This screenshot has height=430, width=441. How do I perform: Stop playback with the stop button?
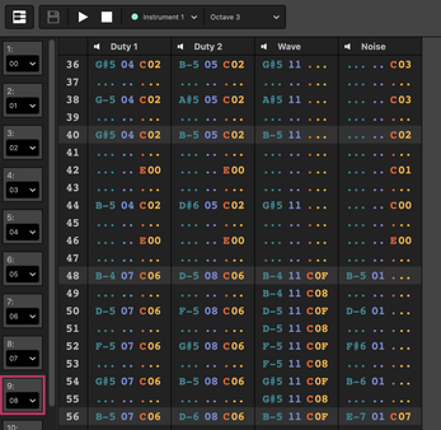tap(107, 17)
